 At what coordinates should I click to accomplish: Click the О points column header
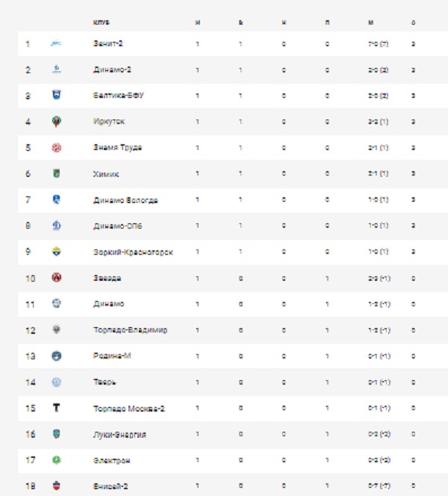[413, 22]
